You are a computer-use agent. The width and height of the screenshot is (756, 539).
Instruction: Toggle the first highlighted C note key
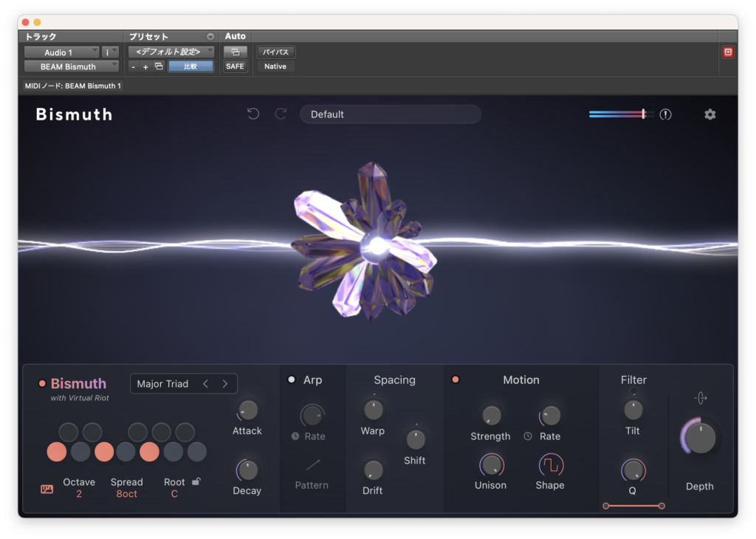click(x=56, y=452)
